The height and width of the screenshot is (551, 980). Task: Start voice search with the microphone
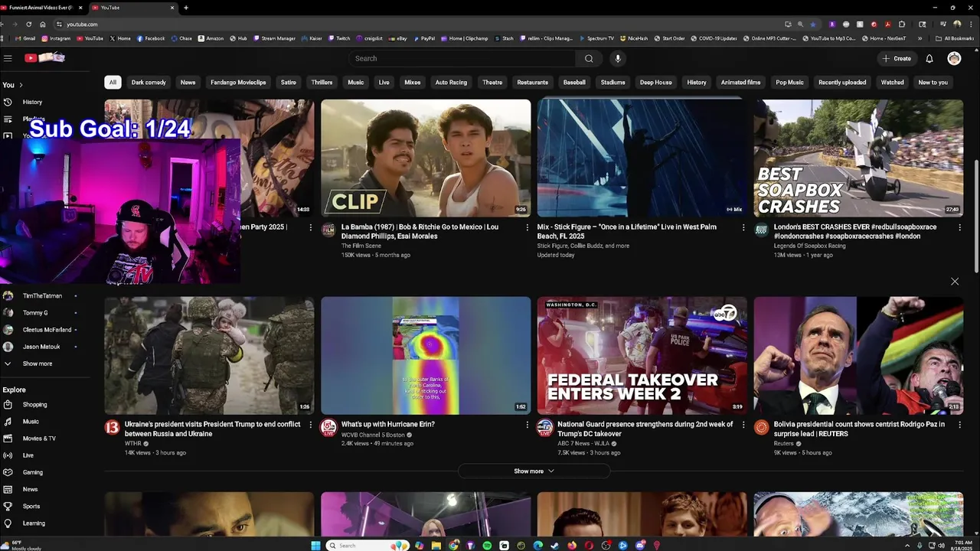pyautogui.click(x=618, y=58)
